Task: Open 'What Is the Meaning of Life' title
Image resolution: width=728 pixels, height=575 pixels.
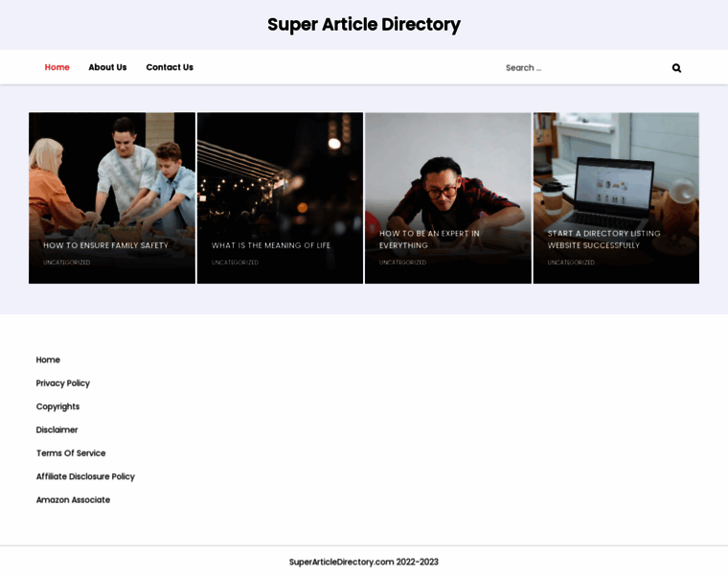Action: pyautogui.click(x=271, y=245)
